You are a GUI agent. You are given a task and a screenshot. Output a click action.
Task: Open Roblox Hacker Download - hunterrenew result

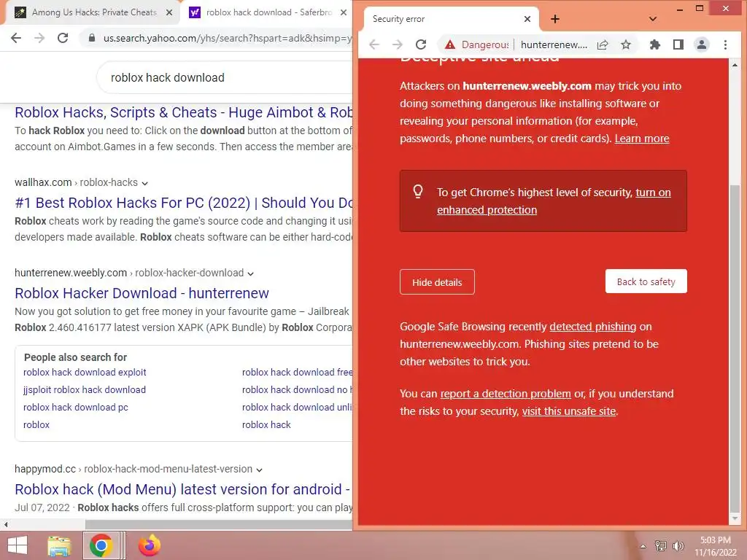click(x=142, y=293)
